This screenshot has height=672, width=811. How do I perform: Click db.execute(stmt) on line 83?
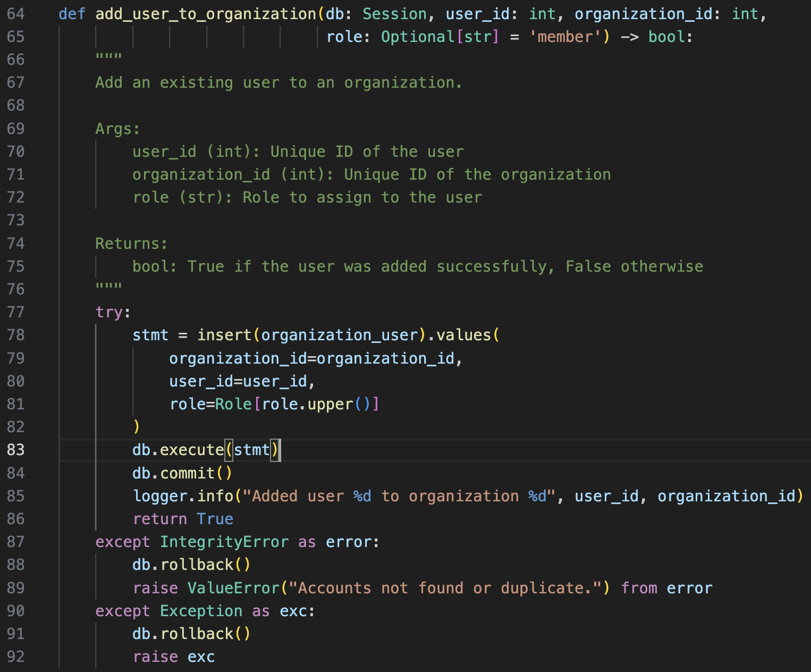click(x=205, y=449)
